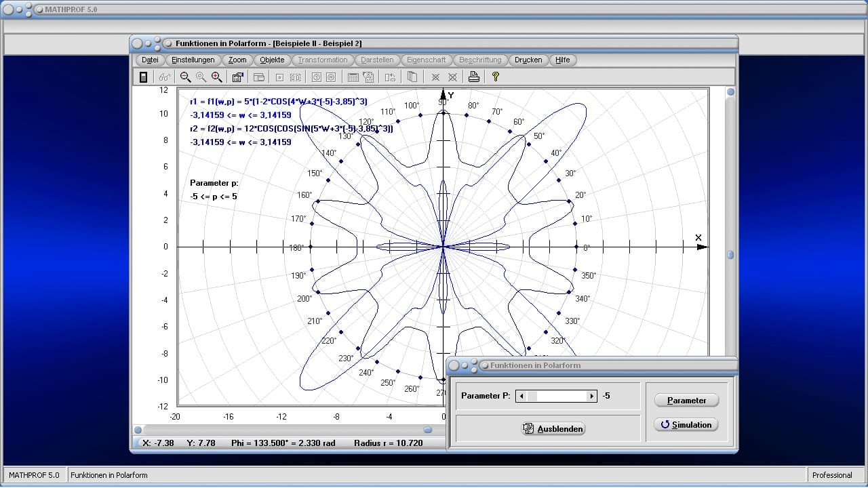
Task: Click the greyed Transformation menu
Action: 323,60
